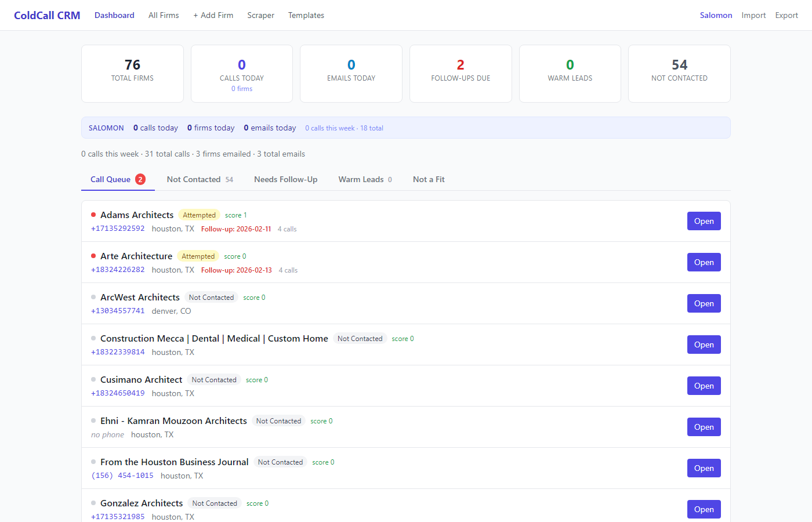
Task: Open the ArcWest Architects firm
Action: (704, 303)
